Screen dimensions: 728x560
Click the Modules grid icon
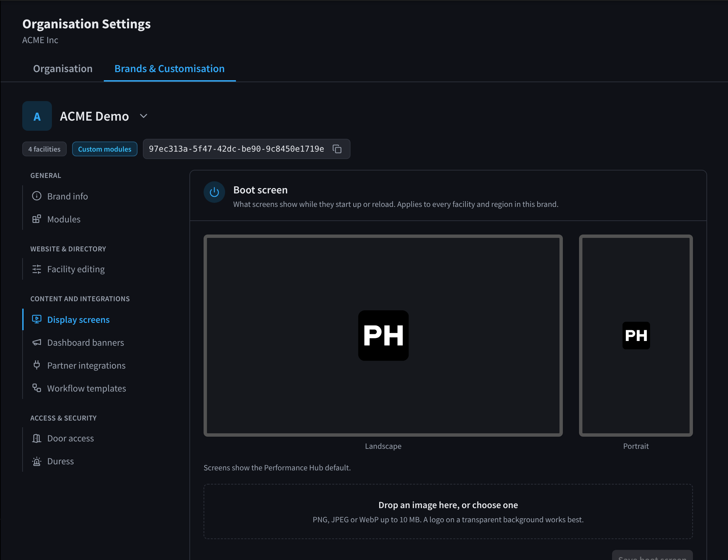click(x=36, y=219)
